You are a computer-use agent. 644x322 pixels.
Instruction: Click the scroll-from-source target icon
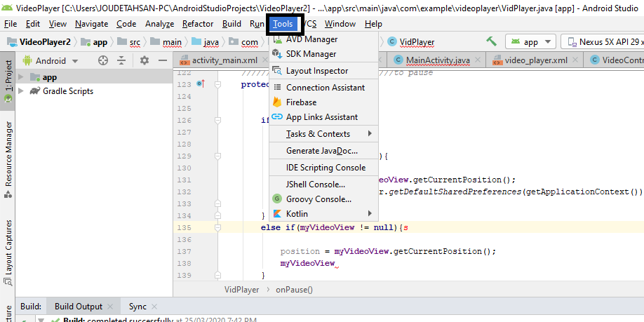click(102, 61)
